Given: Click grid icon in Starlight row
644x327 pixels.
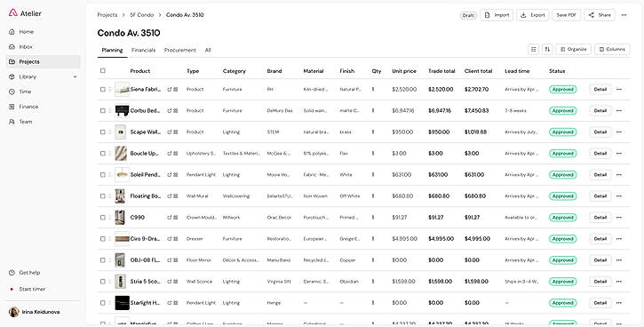Looking at the screenshot, I should pos(175,303).
